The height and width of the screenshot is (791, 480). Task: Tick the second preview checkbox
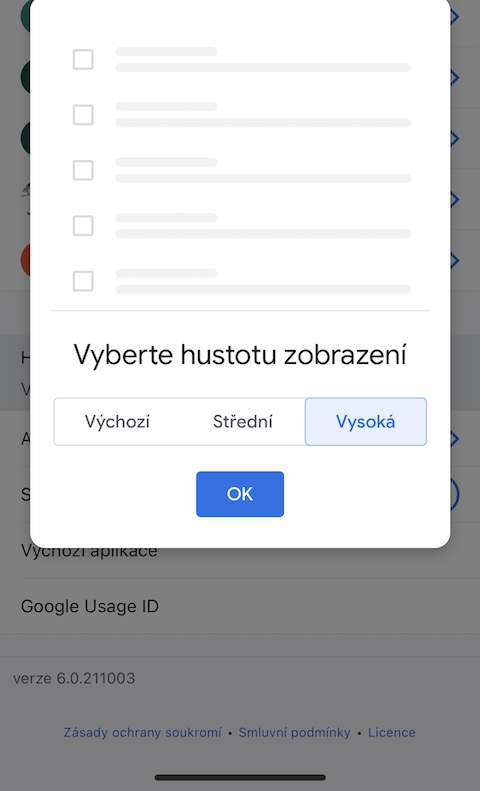pos(83,115)
